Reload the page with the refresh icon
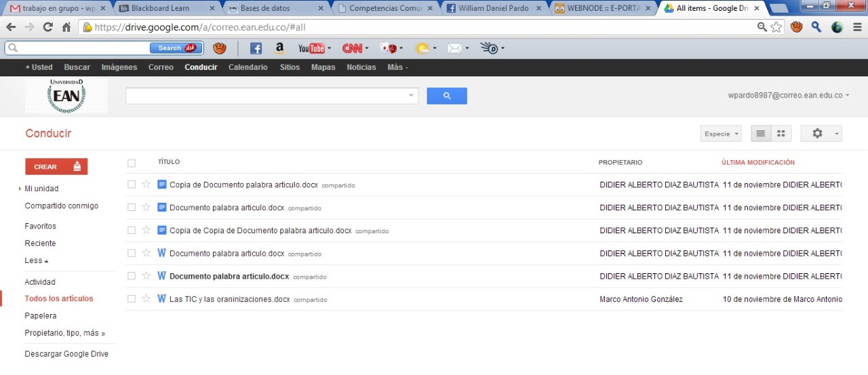This screenshot has width=868, height=375. tap(47, 27)
